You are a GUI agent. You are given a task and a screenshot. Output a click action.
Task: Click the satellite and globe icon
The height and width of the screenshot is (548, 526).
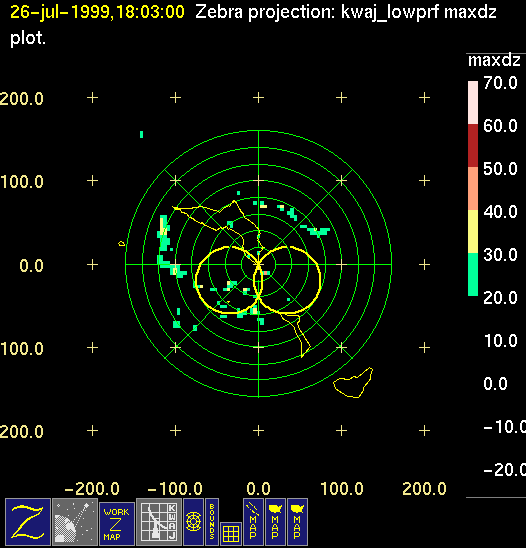(75, 522)
